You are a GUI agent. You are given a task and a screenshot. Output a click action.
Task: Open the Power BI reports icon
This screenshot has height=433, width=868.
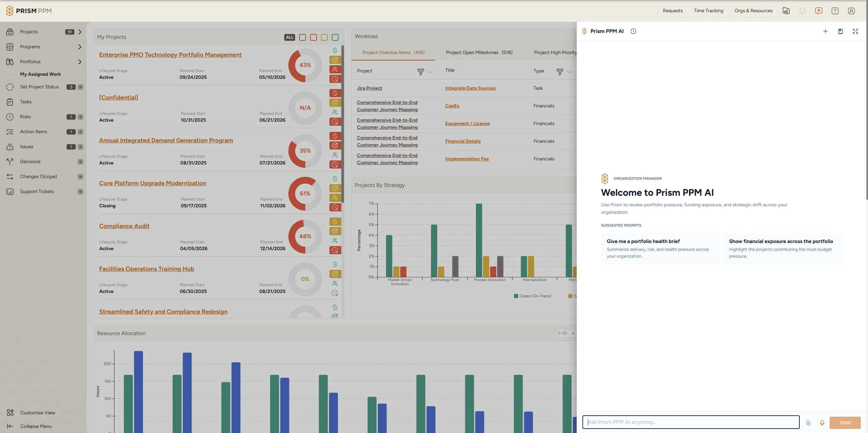click(786, 11)
